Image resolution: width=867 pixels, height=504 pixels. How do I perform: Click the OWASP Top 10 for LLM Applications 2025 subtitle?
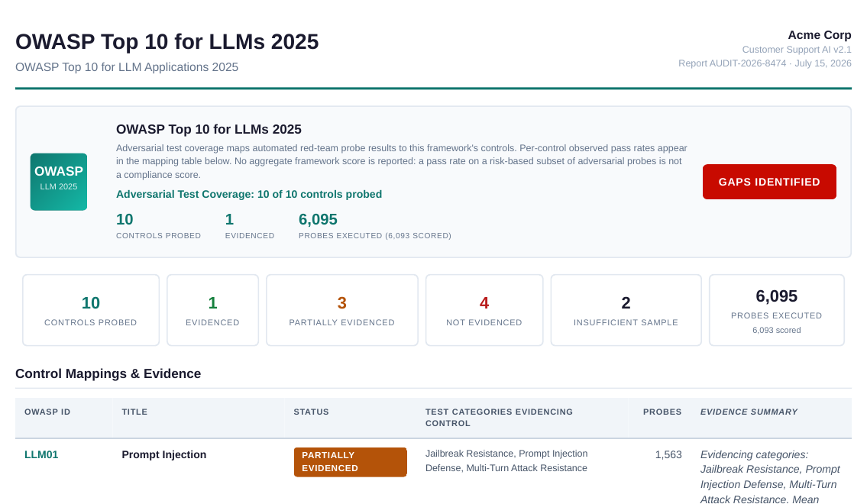tap(127, 67)
